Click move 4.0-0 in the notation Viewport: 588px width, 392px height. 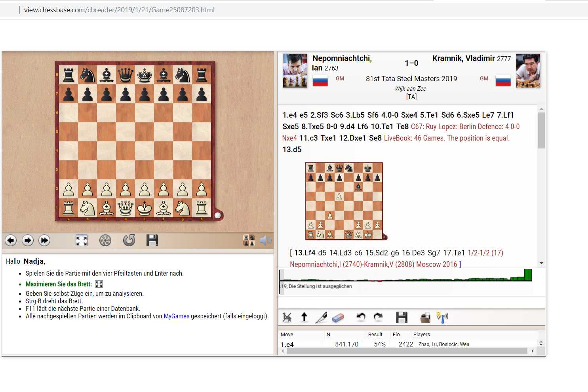click(390, 115)
